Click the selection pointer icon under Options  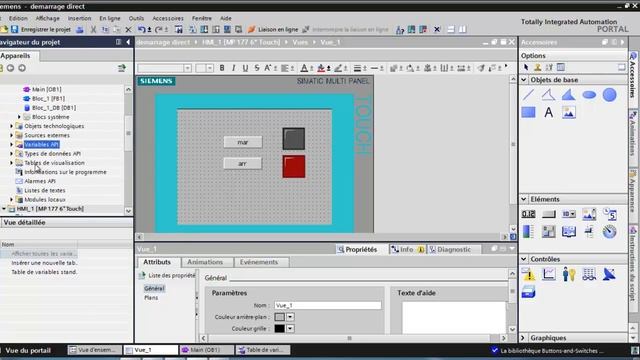click(526, 67)
